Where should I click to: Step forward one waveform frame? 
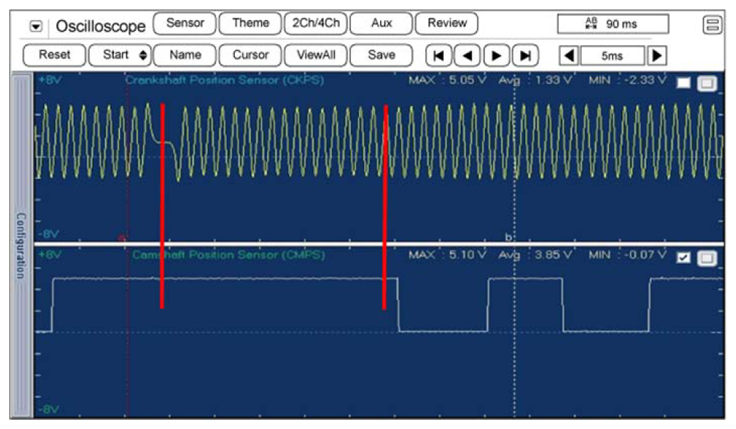(x=497, y=55)
